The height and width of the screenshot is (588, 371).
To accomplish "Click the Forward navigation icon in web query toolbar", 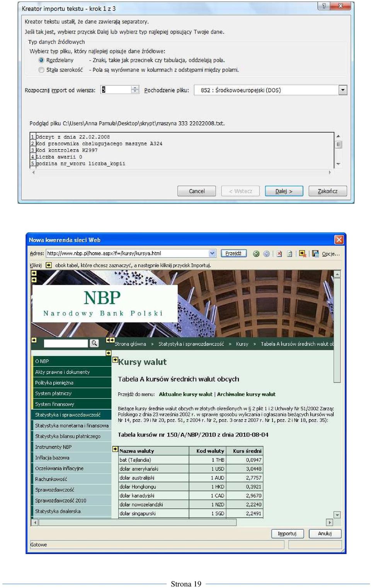I will (266, 254).
